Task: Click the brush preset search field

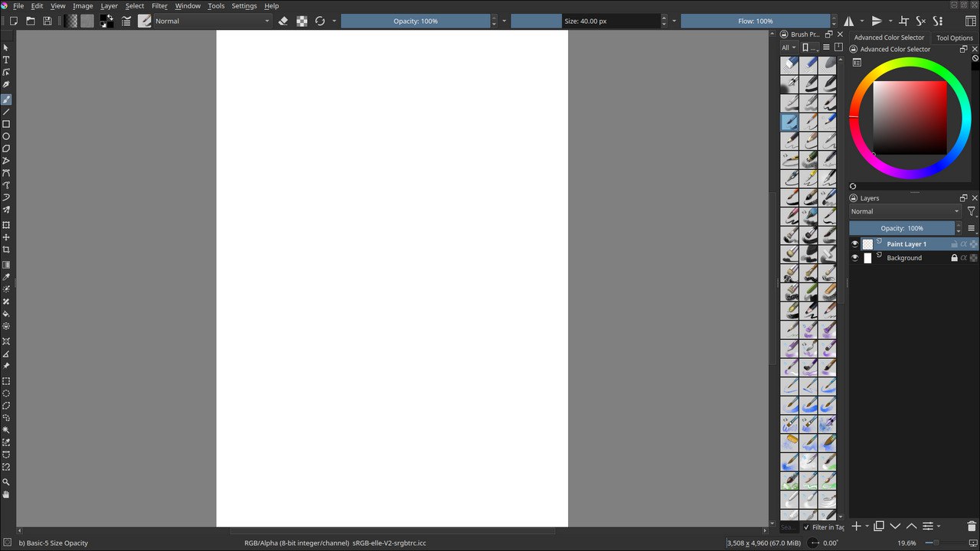Action: pyautogui.click(x=789, y=527)
